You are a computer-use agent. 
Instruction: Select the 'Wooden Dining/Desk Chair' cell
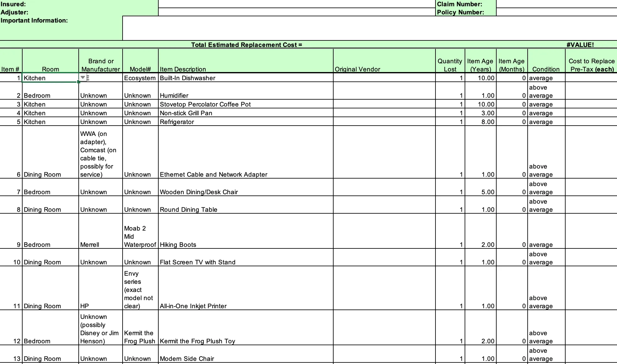pyautogui.click(x=246, y=187)
